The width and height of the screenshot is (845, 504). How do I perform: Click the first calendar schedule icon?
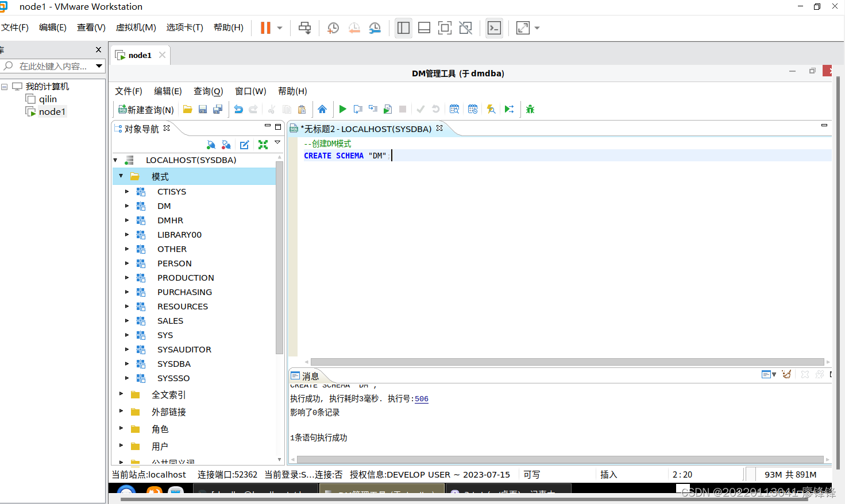pos(454,109)
